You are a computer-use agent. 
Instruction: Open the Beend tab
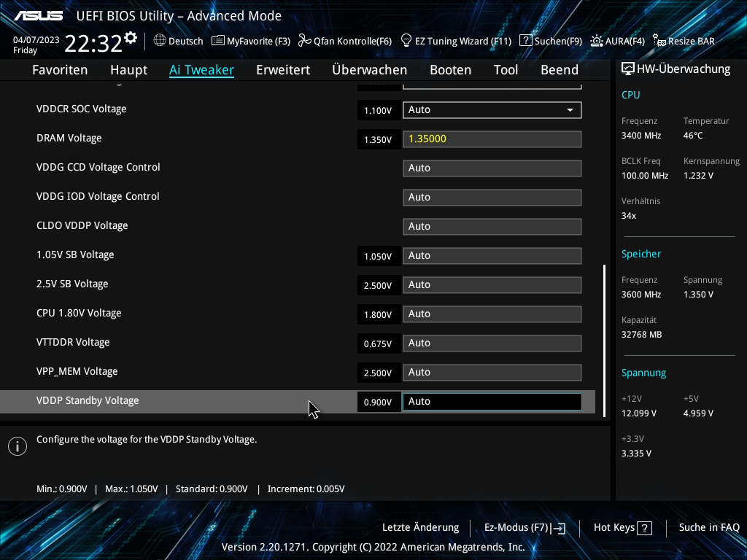pyautogui.click(x=560, y=70)
